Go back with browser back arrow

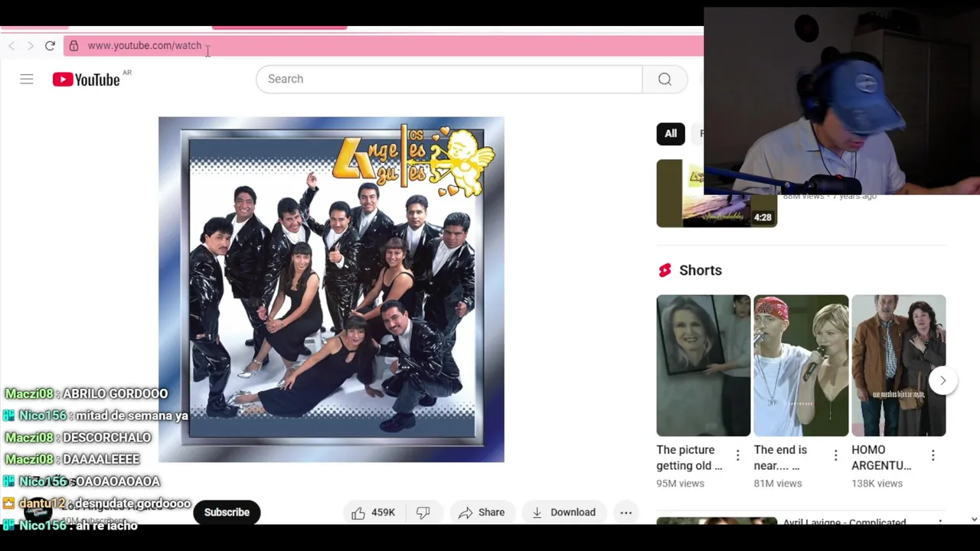[x=11, y=46]
